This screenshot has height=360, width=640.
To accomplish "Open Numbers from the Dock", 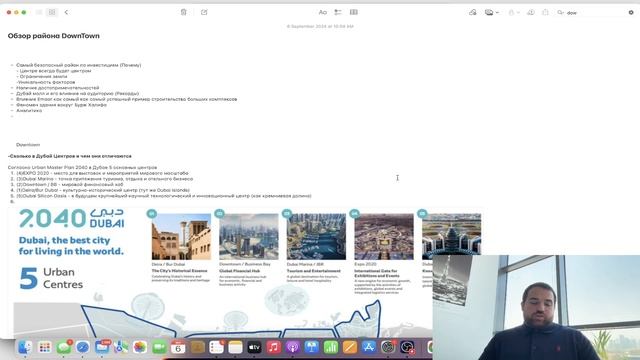I will (x=331, y=347).
